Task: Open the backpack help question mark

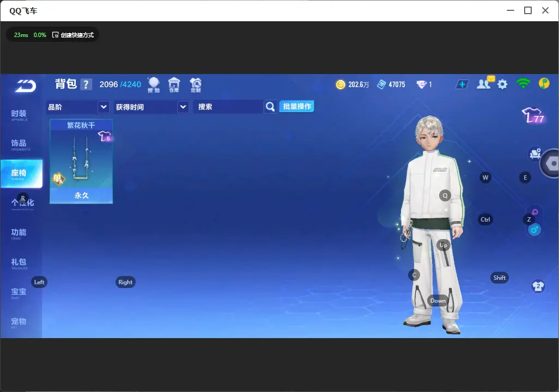Action: 86,84
